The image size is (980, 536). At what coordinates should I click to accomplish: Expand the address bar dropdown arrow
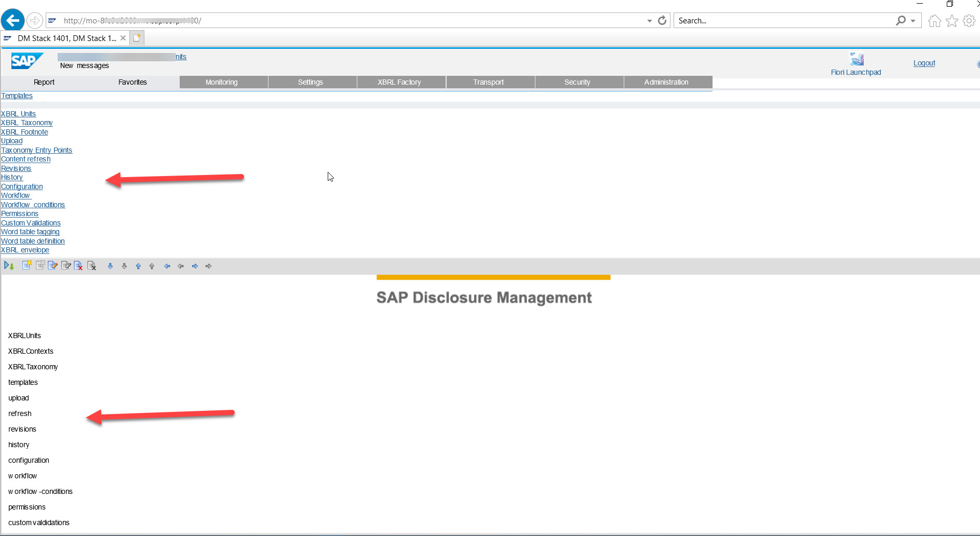(649, 21)
